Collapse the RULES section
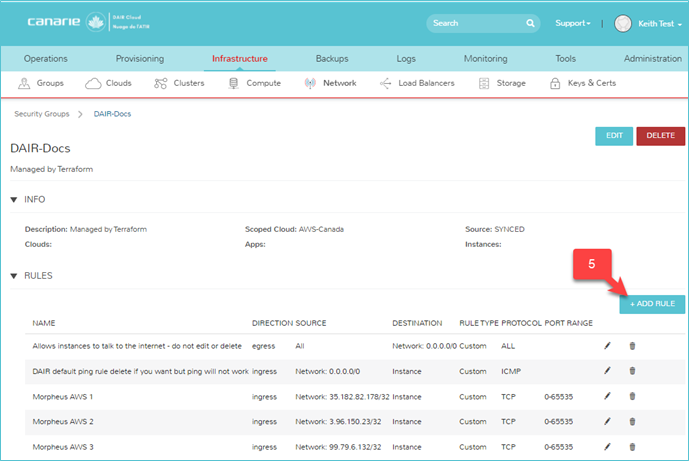 pos(14,275)
